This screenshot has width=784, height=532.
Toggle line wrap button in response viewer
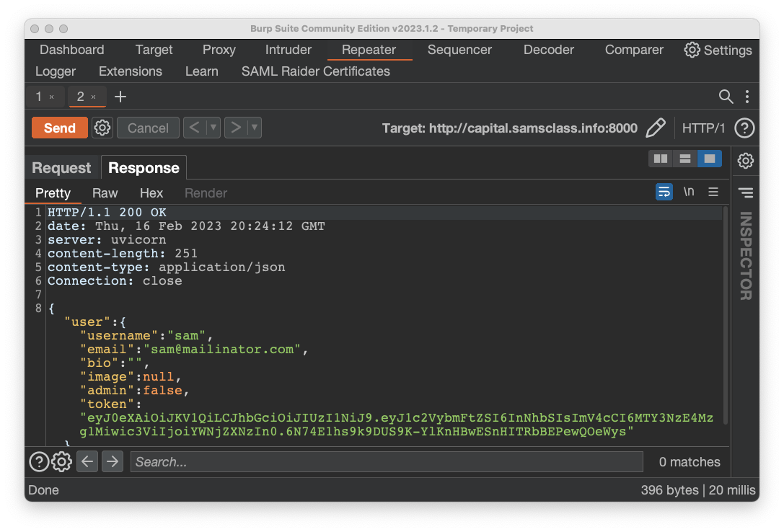[x=664, y=192]
